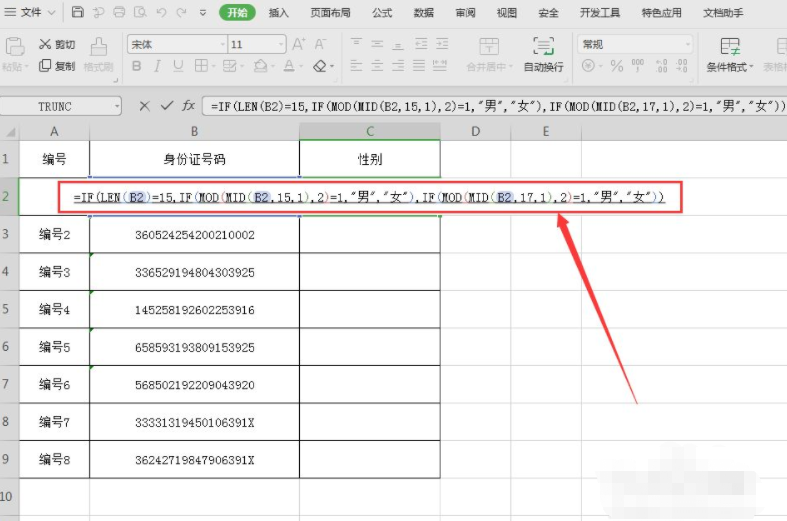This screenshot has width=787, height=521.
Task: Click the Save icon in quick access toolbar
Action: 77,12
